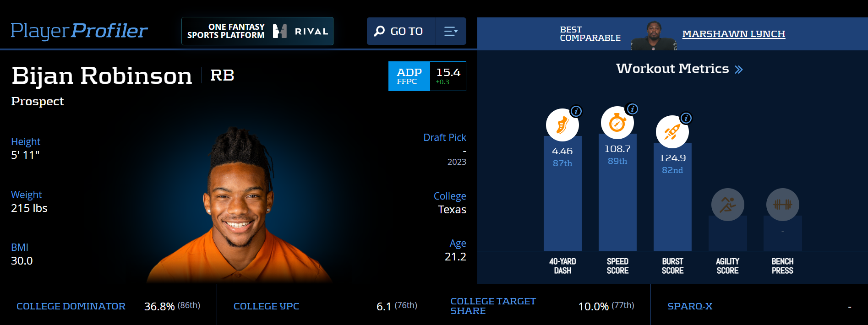The height and width of the screenshot is (325, 868).
Task: Click the Agility Score runner icon
Action: click(728, 205)
